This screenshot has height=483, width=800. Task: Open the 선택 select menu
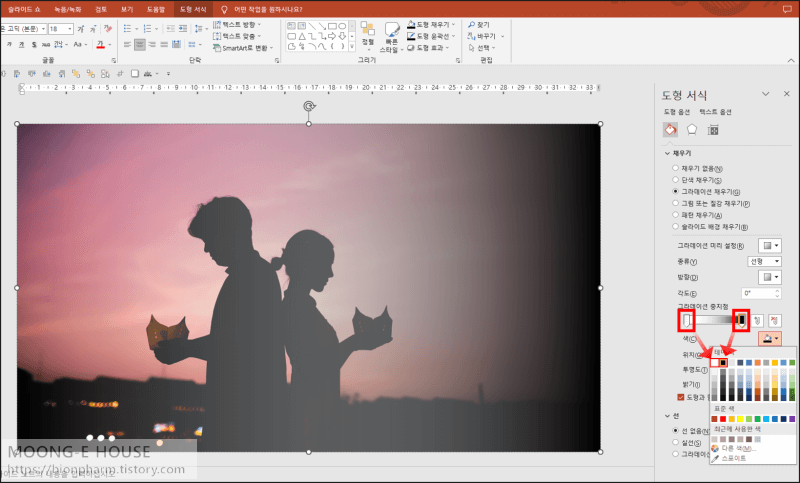482,48
